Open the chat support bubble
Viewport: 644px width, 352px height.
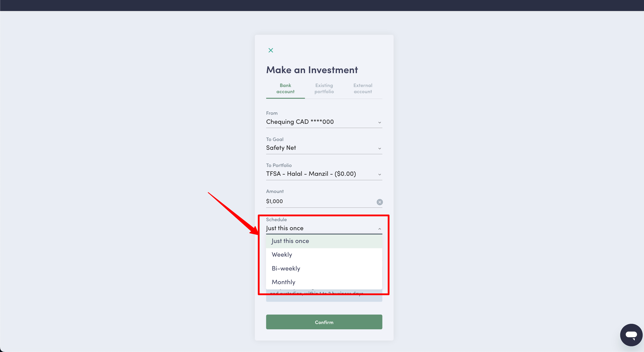point(631,335)
